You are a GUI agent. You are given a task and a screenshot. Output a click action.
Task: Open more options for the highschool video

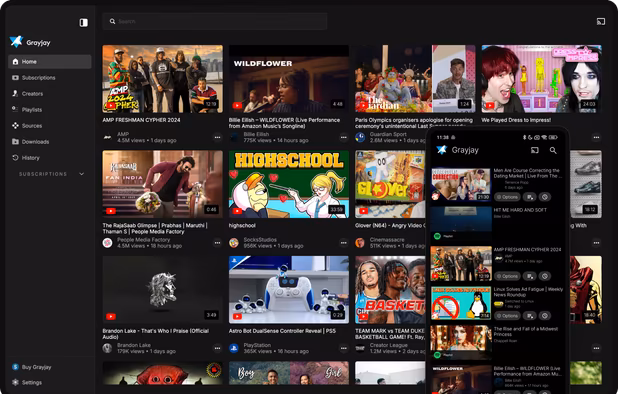click(x=344, y=243)
